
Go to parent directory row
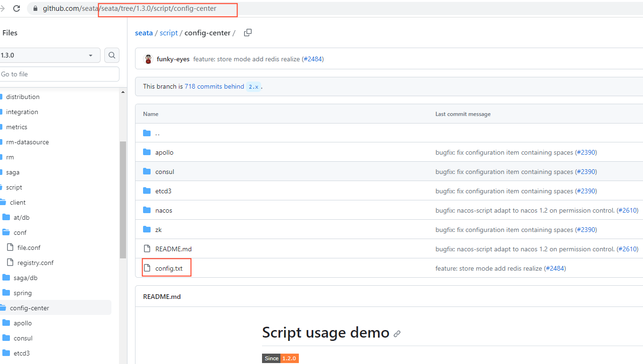(158, 133)
